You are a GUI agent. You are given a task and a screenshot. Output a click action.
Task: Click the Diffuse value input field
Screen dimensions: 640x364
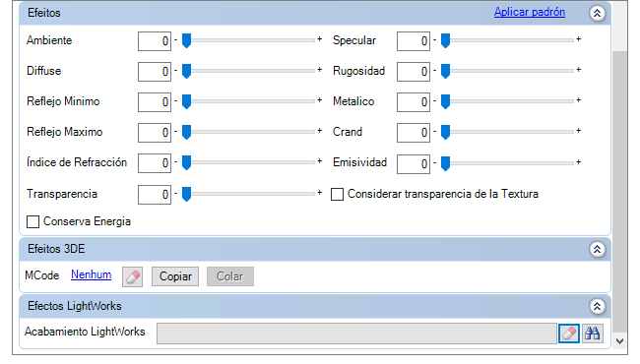pos(155,71)
